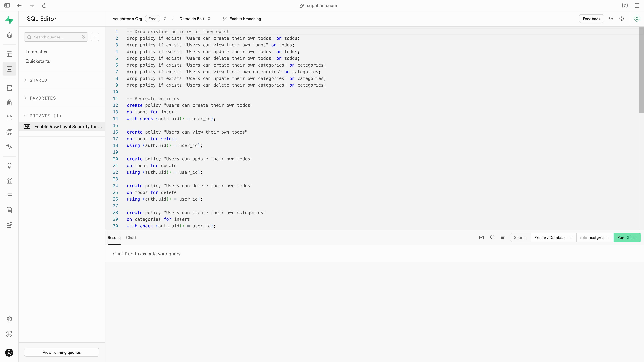Run the query with Run button

627,238
